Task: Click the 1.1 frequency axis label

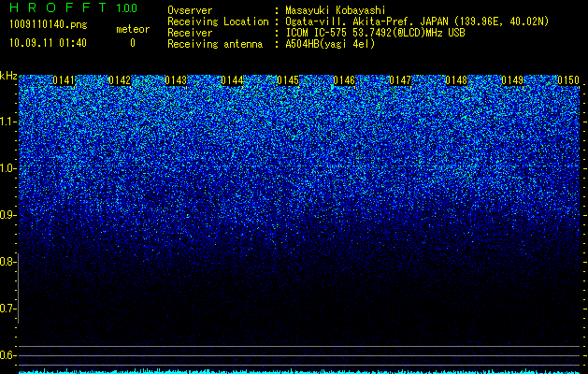Action: pos(7,122)
